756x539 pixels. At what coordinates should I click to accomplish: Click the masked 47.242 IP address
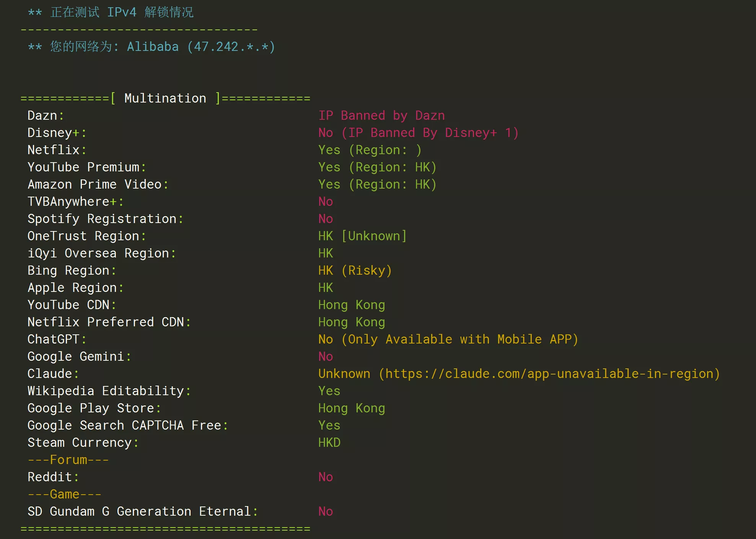tap(231, 47)
